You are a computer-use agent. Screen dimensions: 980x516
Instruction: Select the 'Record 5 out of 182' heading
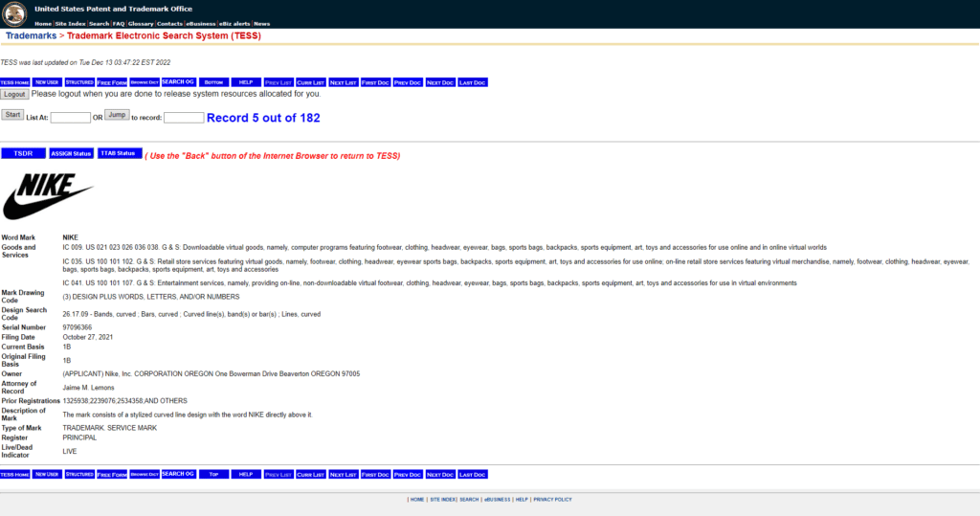[263, 118]
